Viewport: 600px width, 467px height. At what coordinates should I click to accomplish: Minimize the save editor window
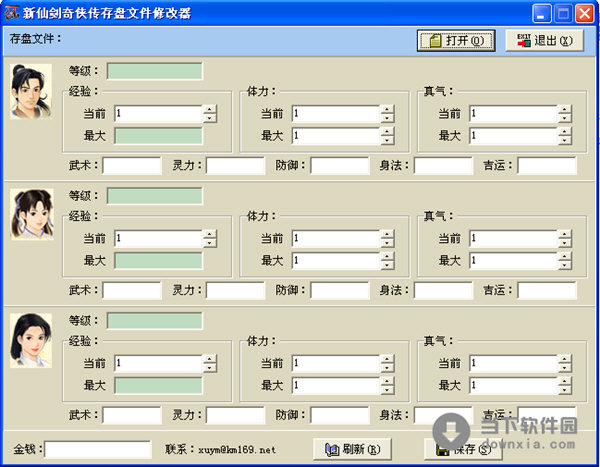(x=541, y=13)
